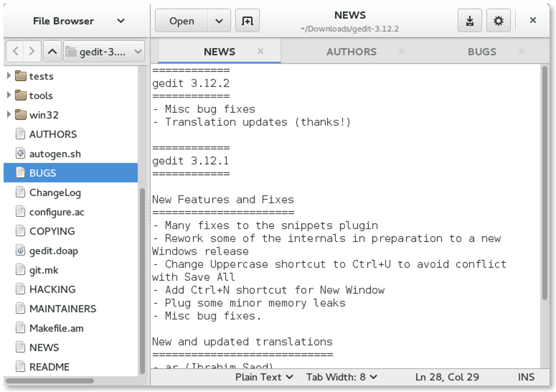Expand the win32 folder tree

click(x=9, y=114)
